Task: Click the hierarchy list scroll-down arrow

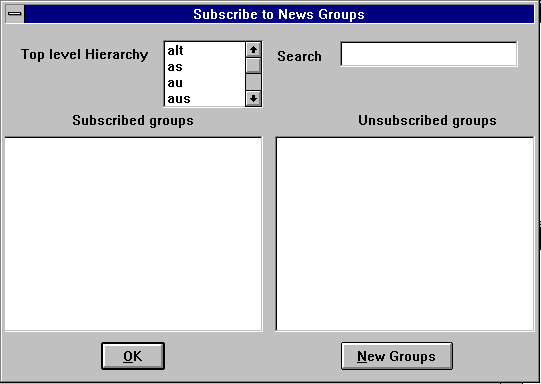Action: 254,99
